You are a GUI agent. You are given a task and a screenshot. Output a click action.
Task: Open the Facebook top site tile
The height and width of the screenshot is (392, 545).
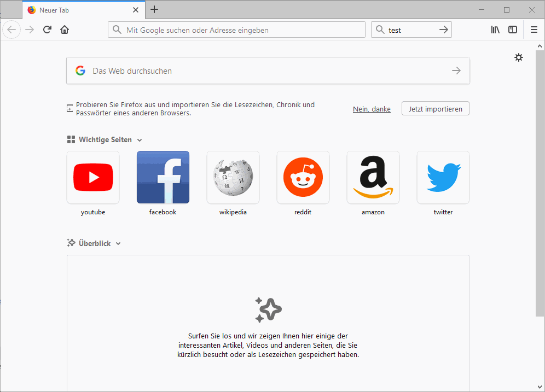click(163, 178)
